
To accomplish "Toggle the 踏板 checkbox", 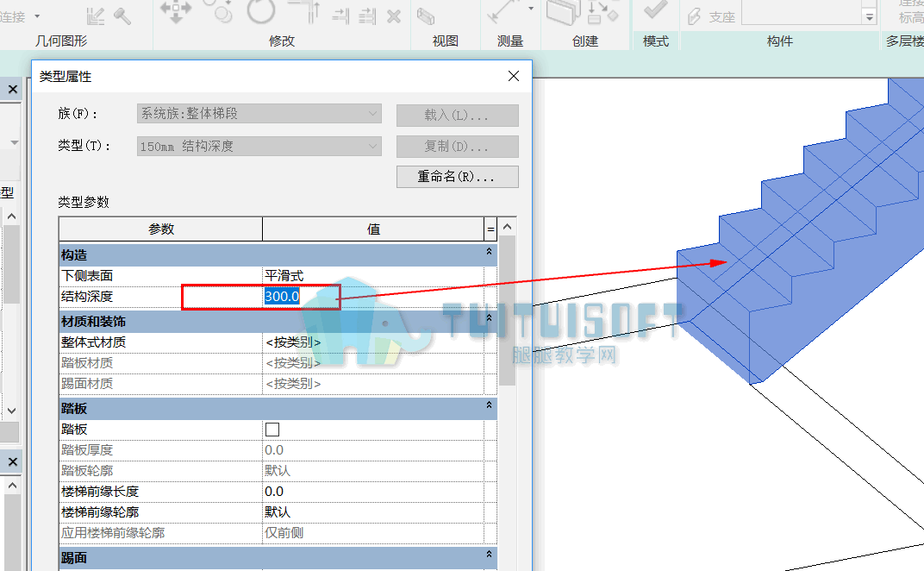I will click(x=272, y=430).
